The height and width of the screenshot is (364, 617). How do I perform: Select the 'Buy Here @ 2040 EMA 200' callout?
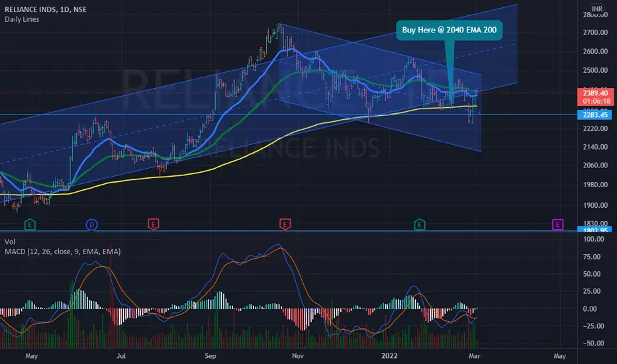450,30
